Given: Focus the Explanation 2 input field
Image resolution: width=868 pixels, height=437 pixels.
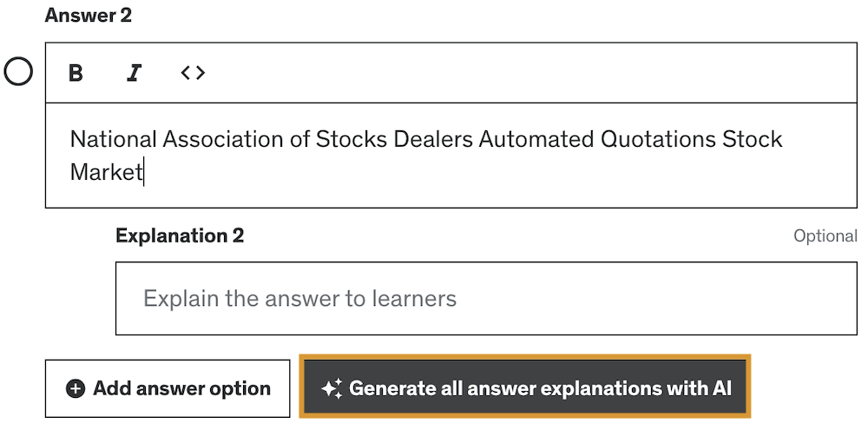Looking at the screenshot, I should (x=486, y=299).
